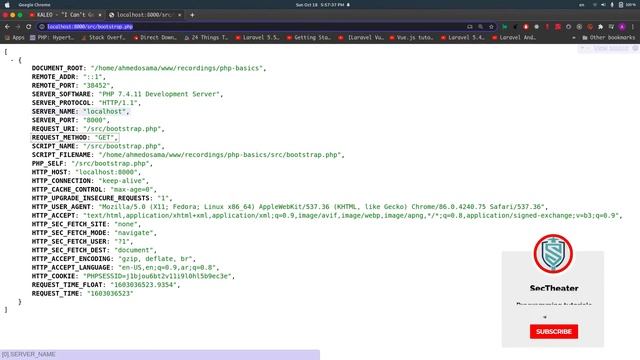Viewport: 640px width, 360px height.
Task: Open a new tab with the plus icon
Action: click(192, 15)
